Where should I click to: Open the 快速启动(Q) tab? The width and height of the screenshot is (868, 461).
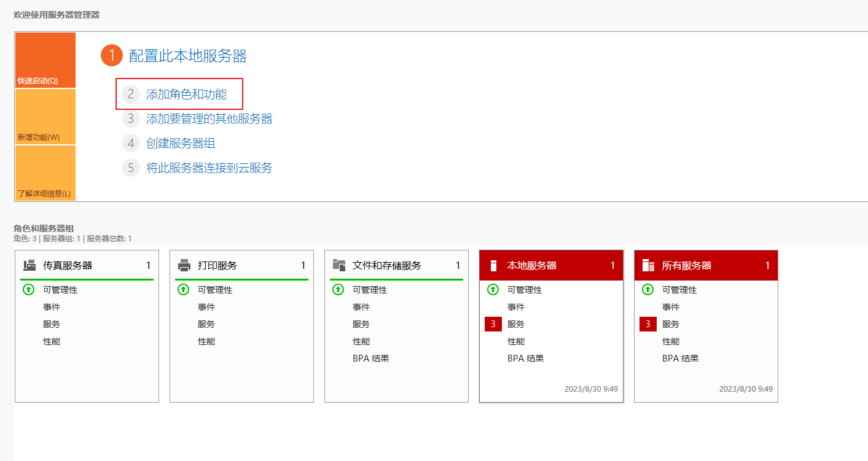pyautogui.click(x=45, y=61)
